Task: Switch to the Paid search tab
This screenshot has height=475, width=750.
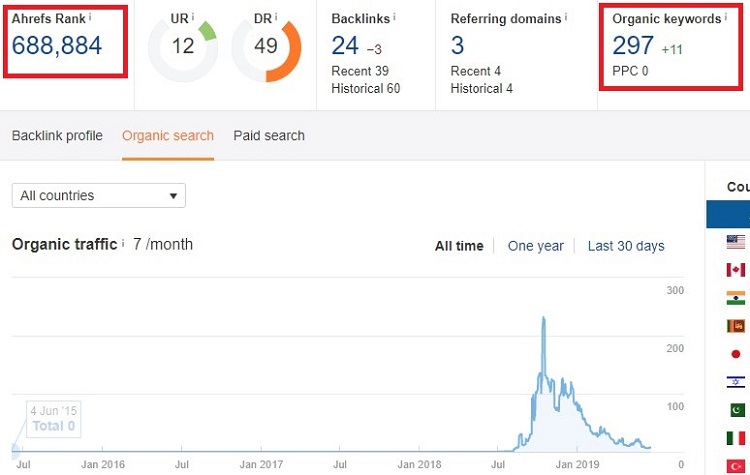Action: pyautogui.click(x=269, y=136)
